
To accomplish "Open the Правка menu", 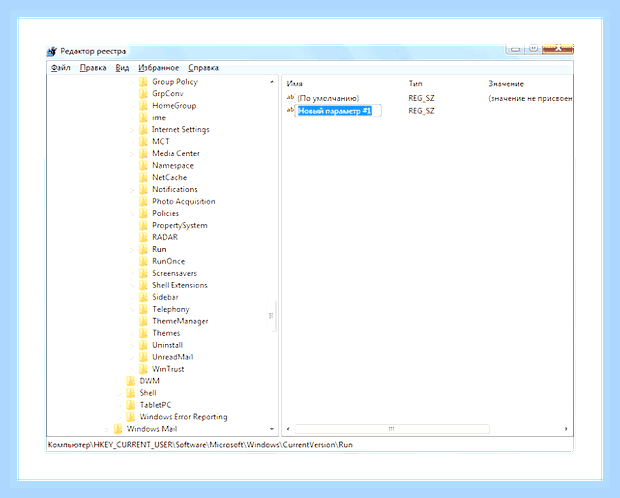I will tap(93, 68).
